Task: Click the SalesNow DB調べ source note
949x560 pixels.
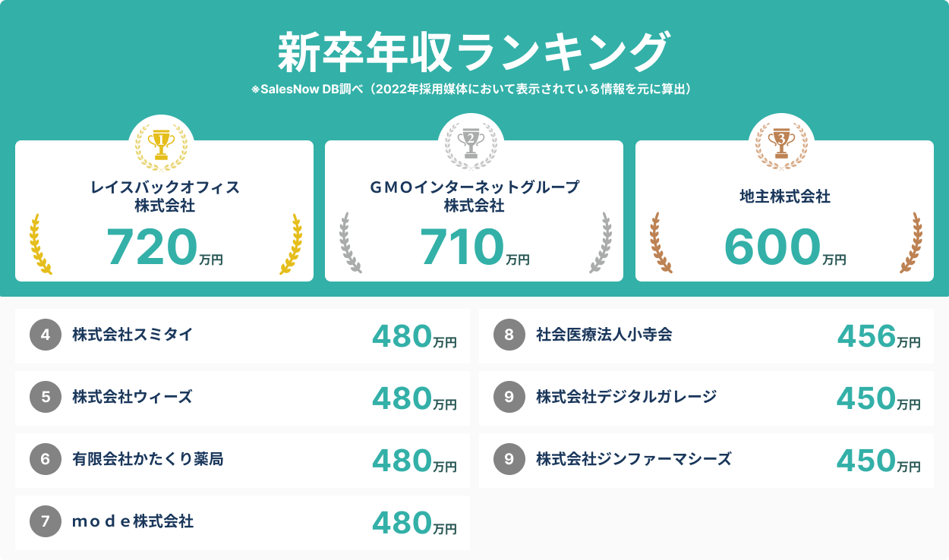Action: pyautogui.click(x=473, y=89)
